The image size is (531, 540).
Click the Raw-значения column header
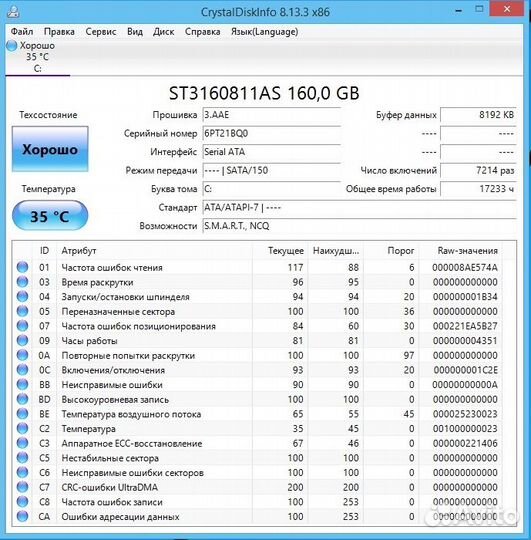[x=460, y=250]
